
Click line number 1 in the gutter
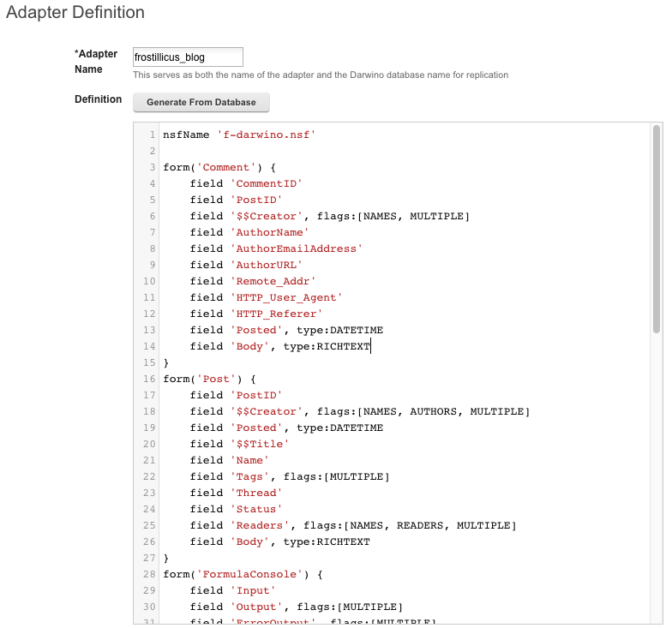(x=152, y=135)
